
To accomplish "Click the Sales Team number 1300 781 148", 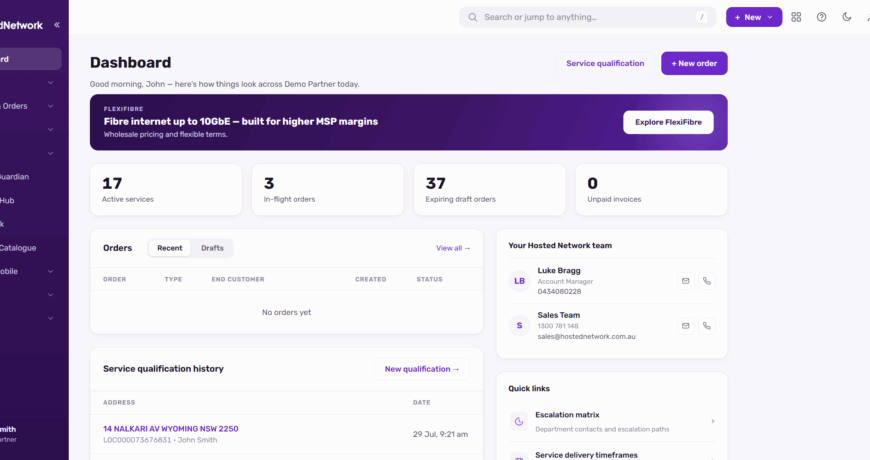I will click(x=558, y=326).
